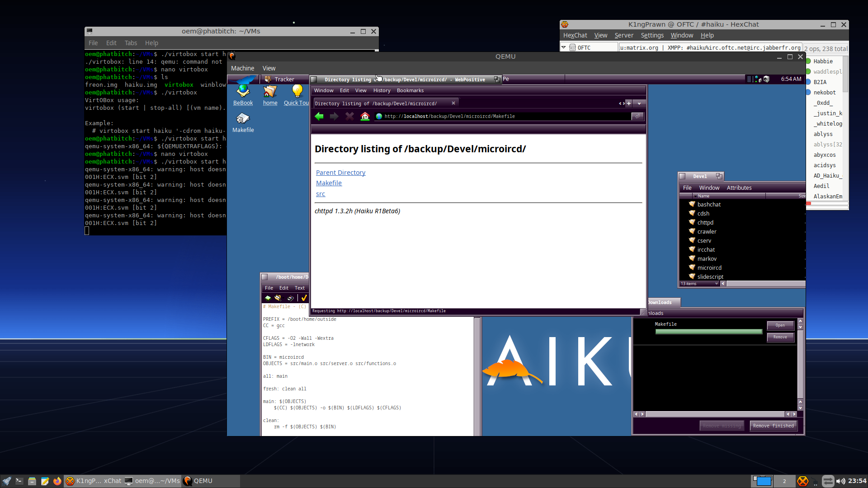Remove the Makefile download entry

780,337
